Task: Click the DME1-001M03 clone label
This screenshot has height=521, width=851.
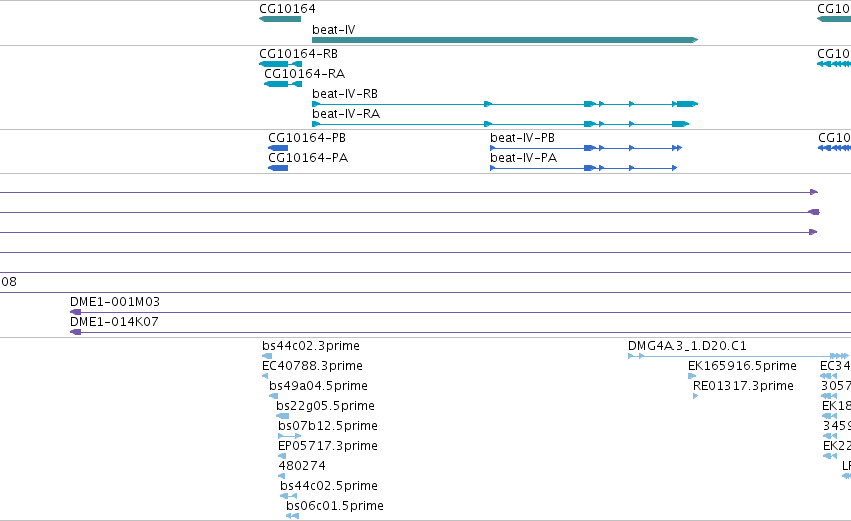Action: click(115, 302)
